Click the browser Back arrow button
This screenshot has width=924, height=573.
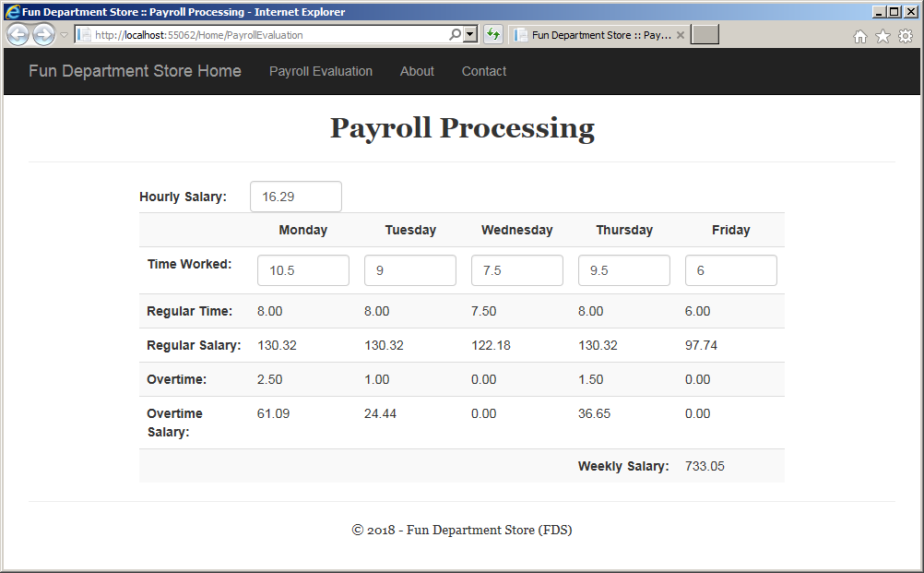click(x=18, y=35)
